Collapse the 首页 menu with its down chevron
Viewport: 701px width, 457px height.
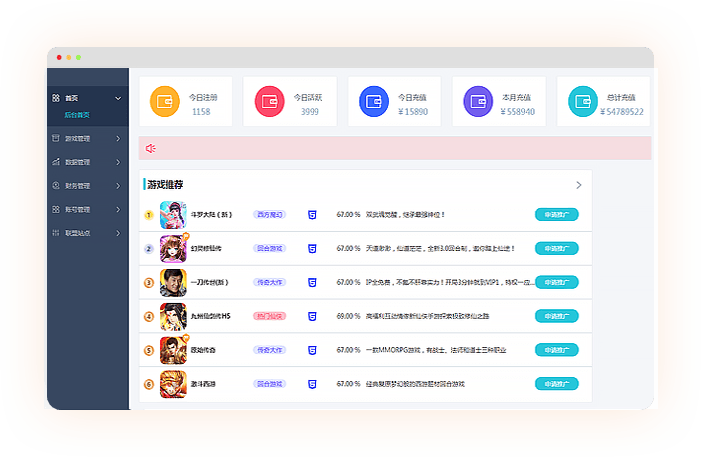coord(118,98)
